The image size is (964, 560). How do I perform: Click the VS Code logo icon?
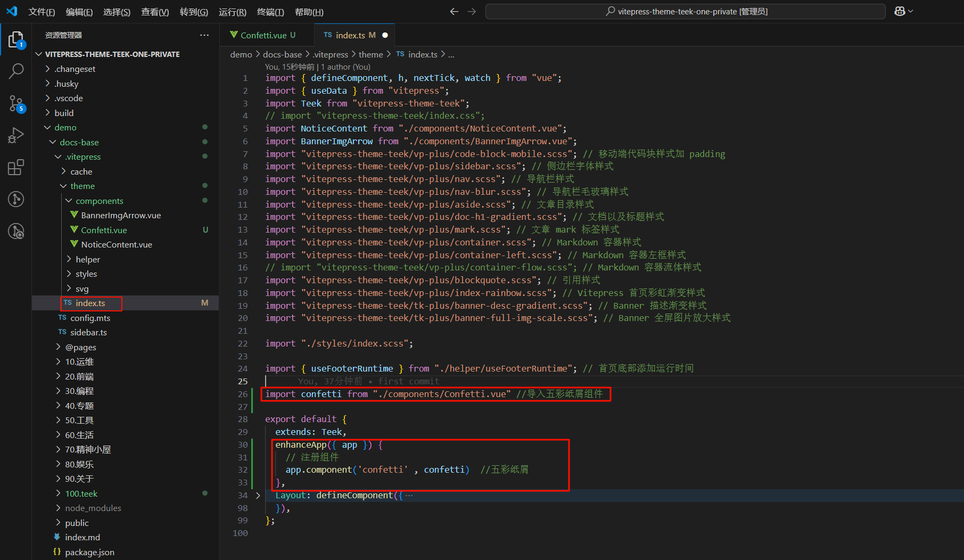[12, 11]
